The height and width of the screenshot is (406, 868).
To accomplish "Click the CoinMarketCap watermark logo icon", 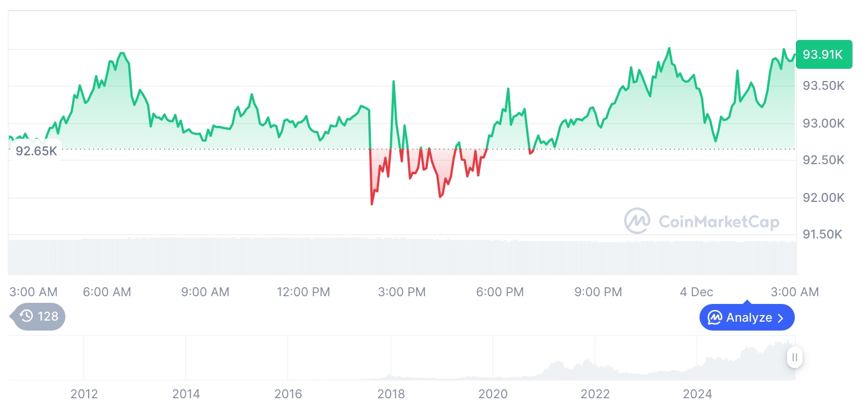I will point(637,221).
